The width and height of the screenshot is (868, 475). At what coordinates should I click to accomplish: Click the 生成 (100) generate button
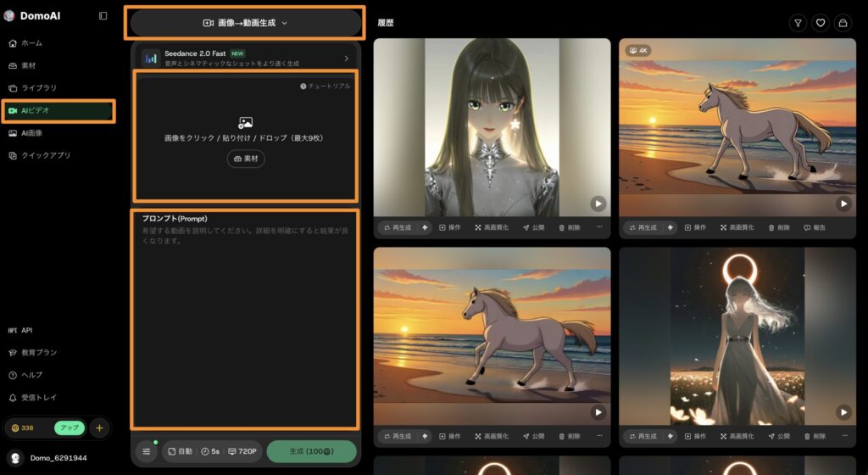312,452
